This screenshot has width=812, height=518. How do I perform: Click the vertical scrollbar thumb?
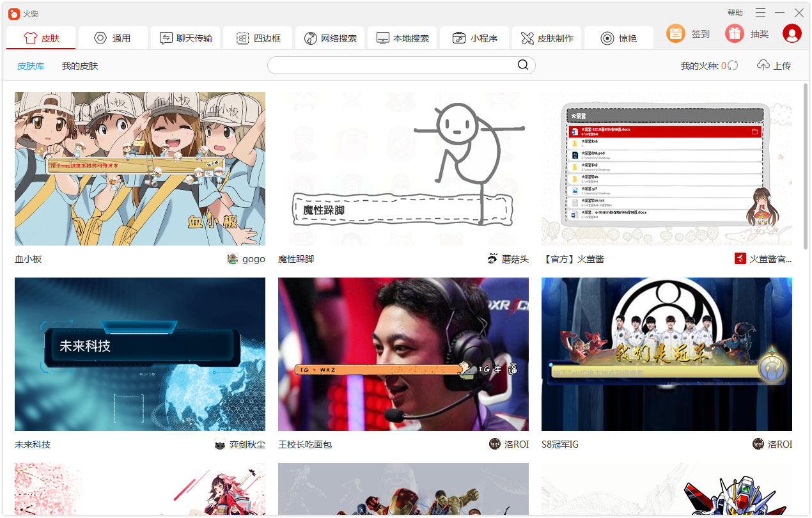[x=806, y=166]
